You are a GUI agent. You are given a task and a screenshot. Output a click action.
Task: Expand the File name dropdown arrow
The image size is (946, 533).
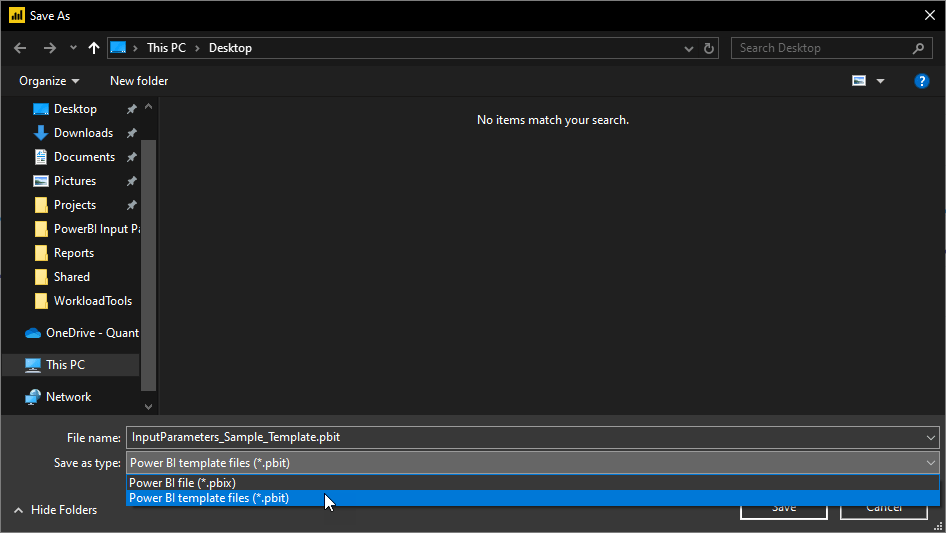pyautogui.click(x=931, y=437)
